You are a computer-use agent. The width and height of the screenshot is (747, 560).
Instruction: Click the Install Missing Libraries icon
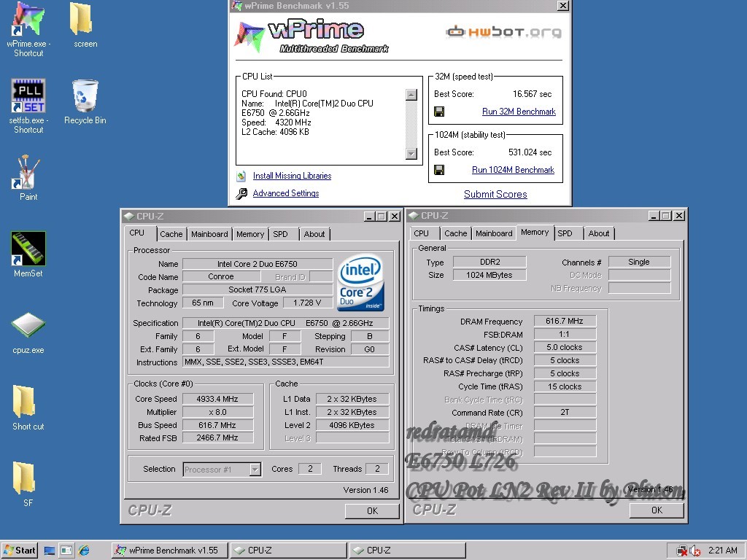pos(241,176)
